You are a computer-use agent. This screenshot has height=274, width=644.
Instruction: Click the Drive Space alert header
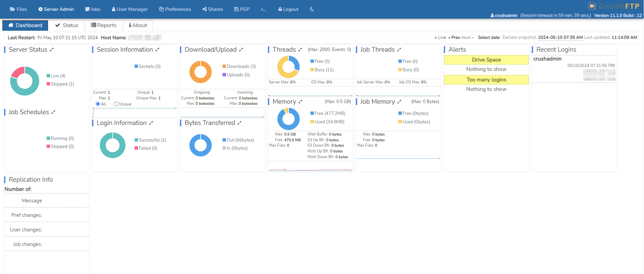(486, 60)
